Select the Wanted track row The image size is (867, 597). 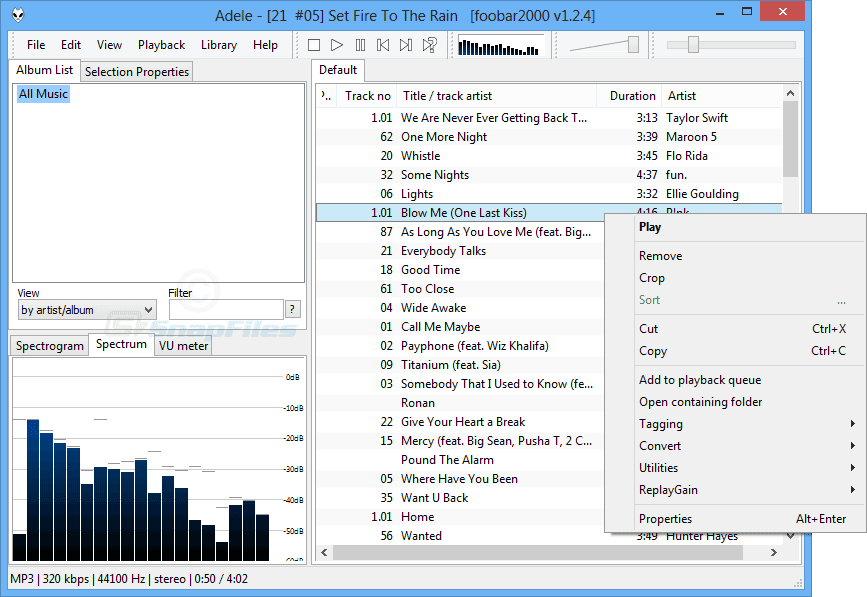(x=461, y=536)
